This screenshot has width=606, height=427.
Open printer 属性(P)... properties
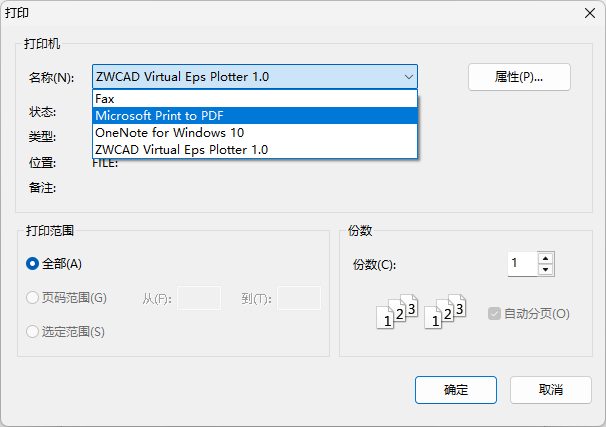[x=518, y=77]
